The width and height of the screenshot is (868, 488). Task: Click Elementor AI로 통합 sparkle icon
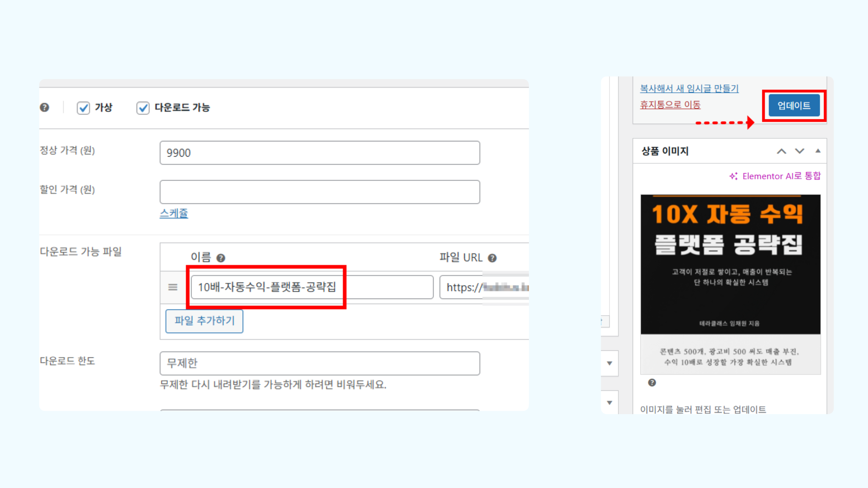point(733,176)
